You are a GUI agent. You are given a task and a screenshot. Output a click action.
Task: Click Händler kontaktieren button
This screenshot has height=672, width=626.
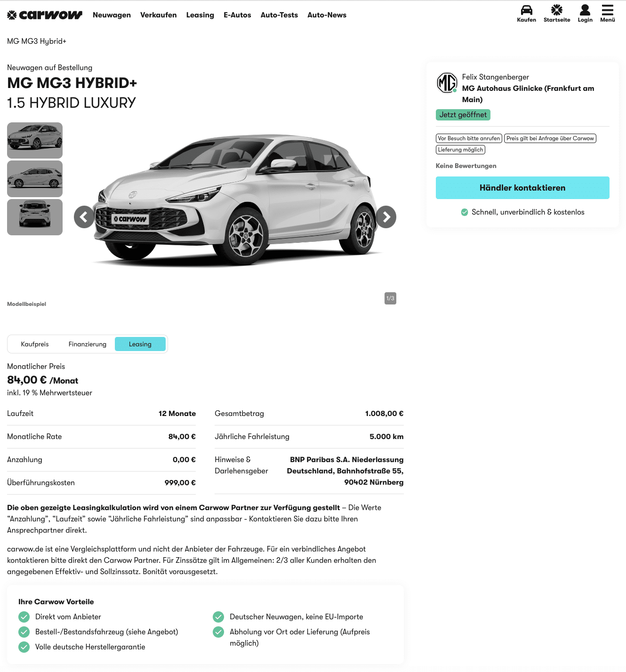click(522, 188)
